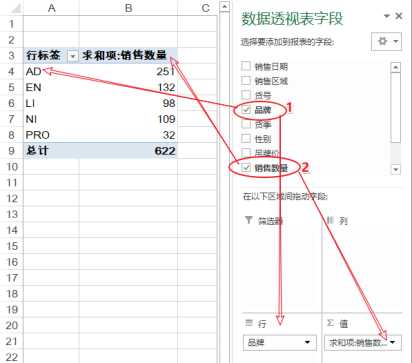
Task: Open the field list gear tools menu
Action: click(387, 41)
